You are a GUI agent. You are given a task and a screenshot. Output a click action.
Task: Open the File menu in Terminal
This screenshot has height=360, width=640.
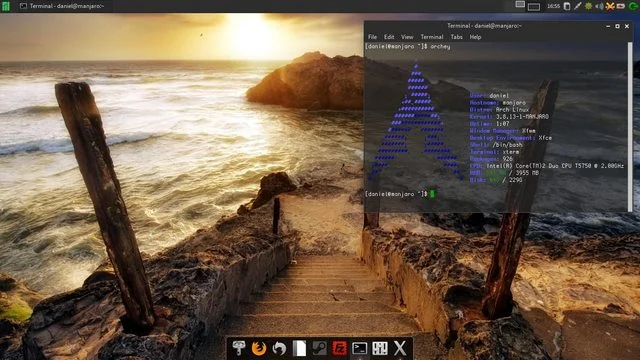click(372, 37)
